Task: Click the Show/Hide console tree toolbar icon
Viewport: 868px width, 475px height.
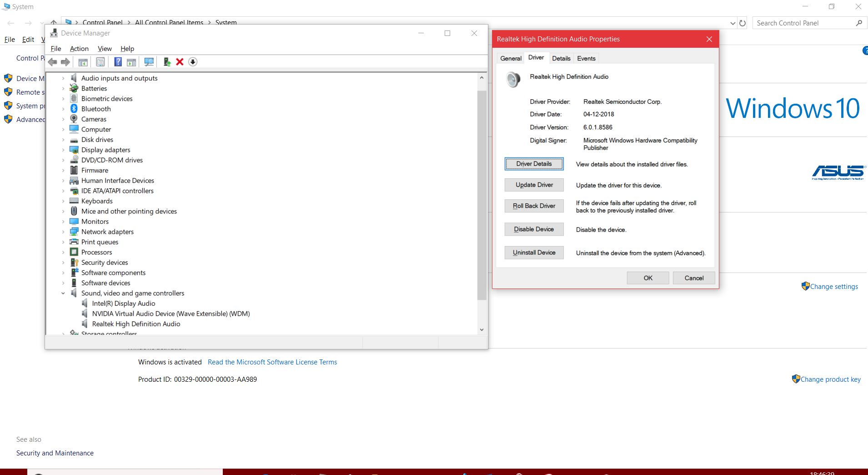Action: [83, 62]
